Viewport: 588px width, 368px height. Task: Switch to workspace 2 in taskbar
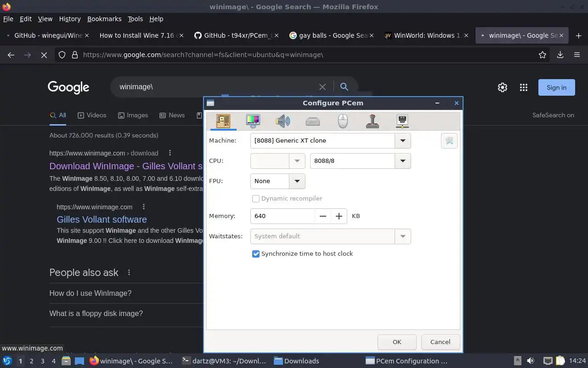click(x=31, y=361)
